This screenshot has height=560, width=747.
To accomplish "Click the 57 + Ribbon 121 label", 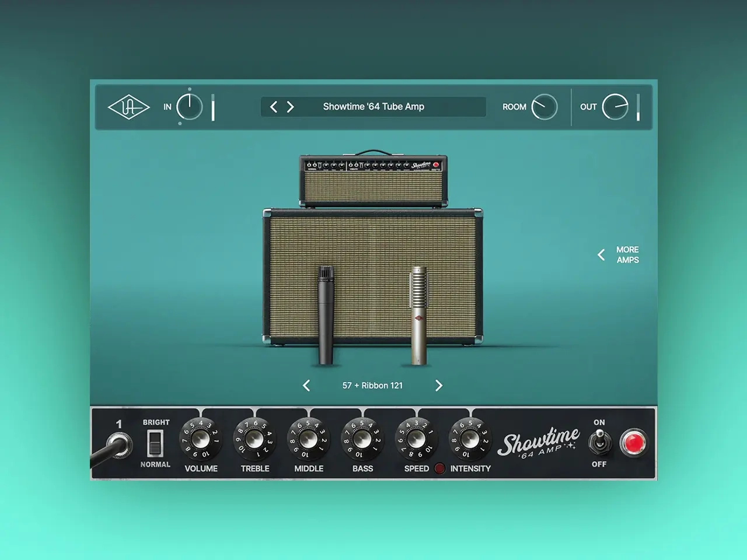I will point(373,386).
